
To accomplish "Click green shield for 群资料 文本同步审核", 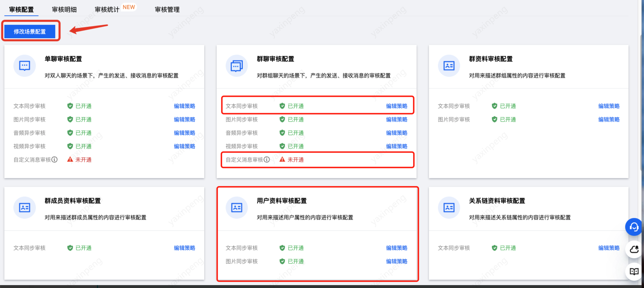I will tap(494, 106).
